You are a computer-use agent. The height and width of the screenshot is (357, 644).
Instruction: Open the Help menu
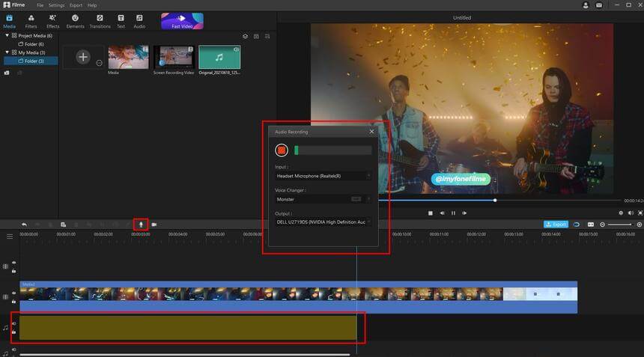tap(92, 5)
